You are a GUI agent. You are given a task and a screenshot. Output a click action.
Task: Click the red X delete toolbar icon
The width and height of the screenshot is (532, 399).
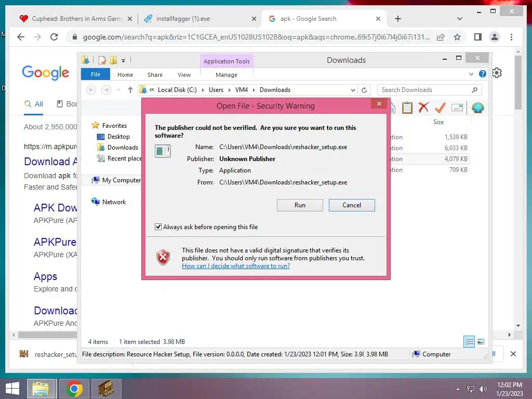pyautogui.click(x=423, y=108)
